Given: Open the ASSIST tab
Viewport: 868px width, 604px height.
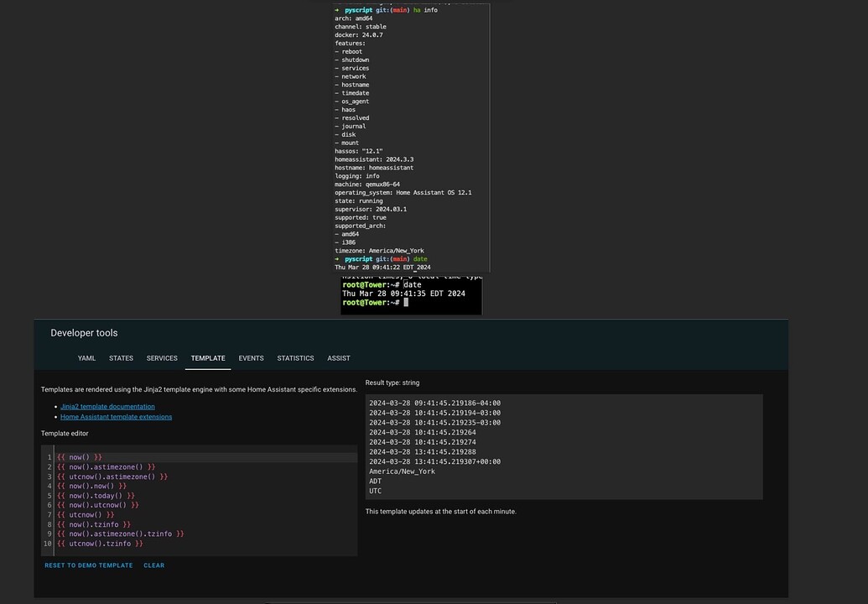Looking at the screenshot, I should pos(339,357).
